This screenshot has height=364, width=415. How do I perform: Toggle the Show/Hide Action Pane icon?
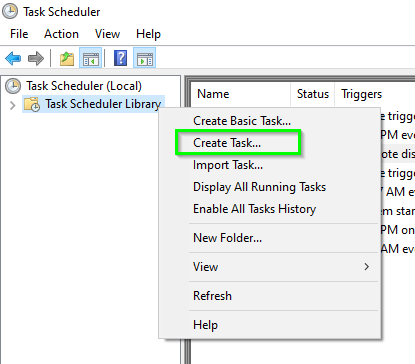pos(145,58)
